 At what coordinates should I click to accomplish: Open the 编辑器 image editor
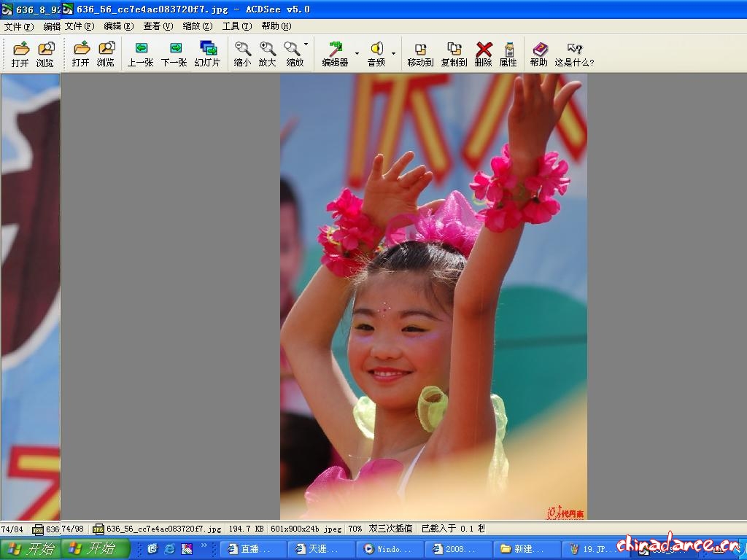[x=335, y=54]
